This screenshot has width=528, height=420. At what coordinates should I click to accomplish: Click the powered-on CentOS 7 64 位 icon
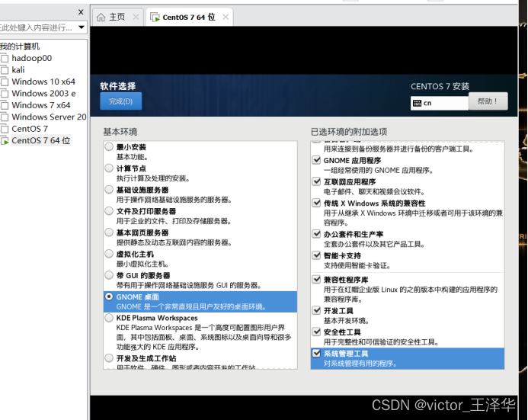tap(5, 141)
